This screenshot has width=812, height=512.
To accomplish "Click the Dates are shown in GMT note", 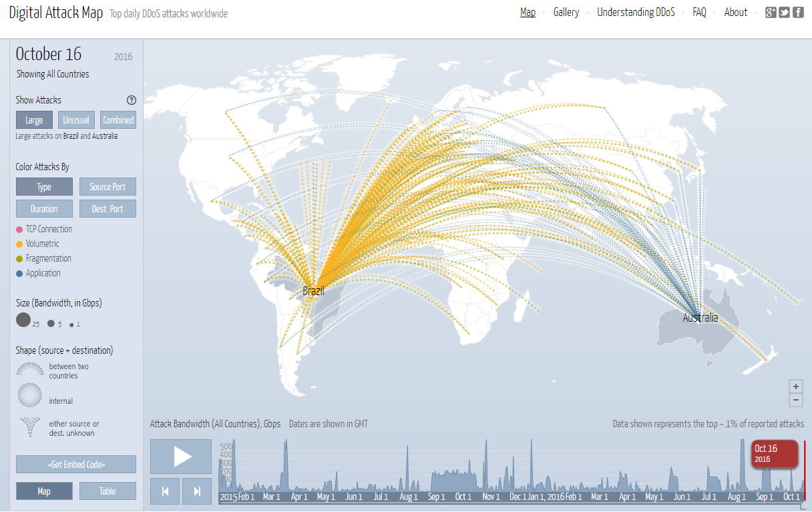I will pos(329,424).
